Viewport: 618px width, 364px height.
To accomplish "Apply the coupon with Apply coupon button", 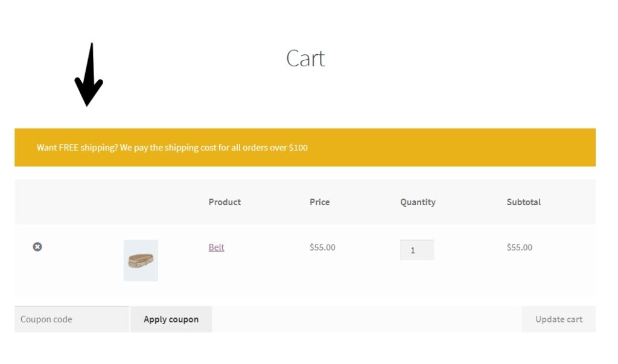I will (x=171, y=319).
